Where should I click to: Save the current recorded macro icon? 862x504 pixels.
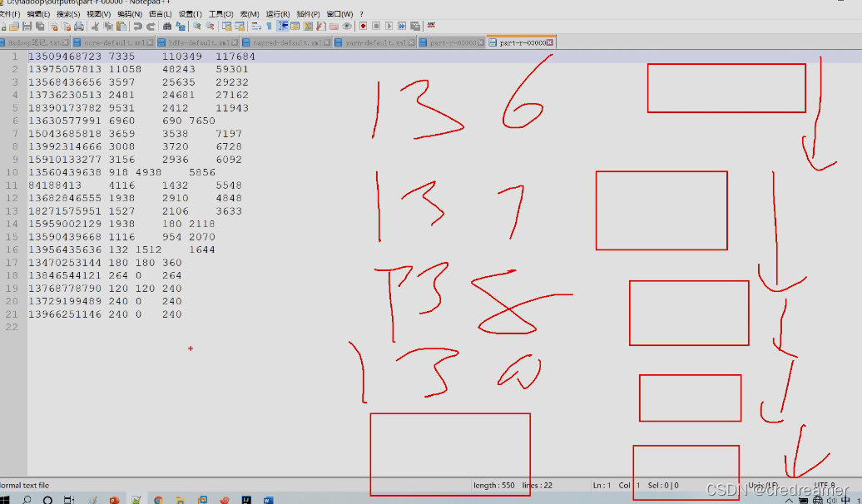416,26
